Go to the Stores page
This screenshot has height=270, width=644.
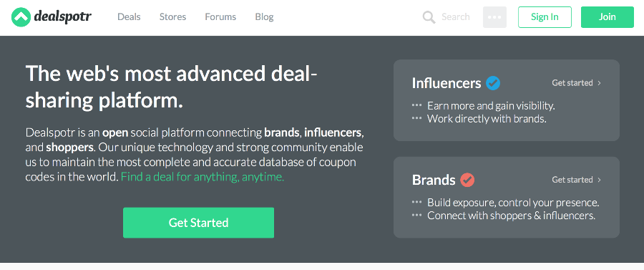(172, 17)
